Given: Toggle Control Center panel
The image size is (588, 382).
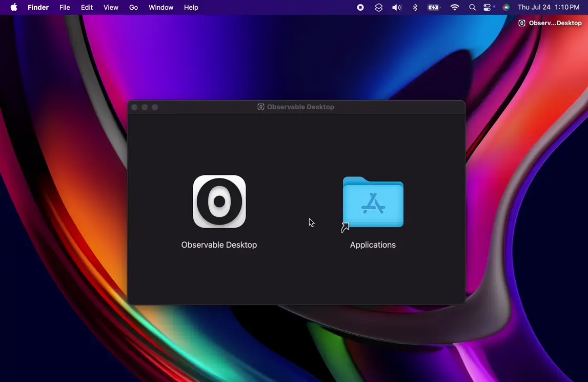Looking at the screenshot, I should tap(488, 8).
